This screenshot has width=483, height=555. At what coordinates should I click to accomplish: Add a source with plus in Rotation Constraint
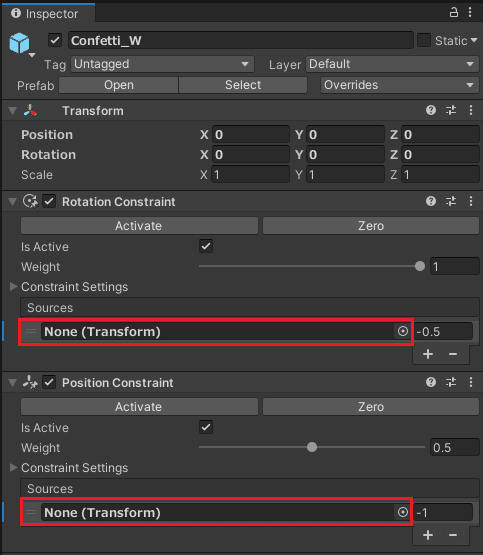428,354
